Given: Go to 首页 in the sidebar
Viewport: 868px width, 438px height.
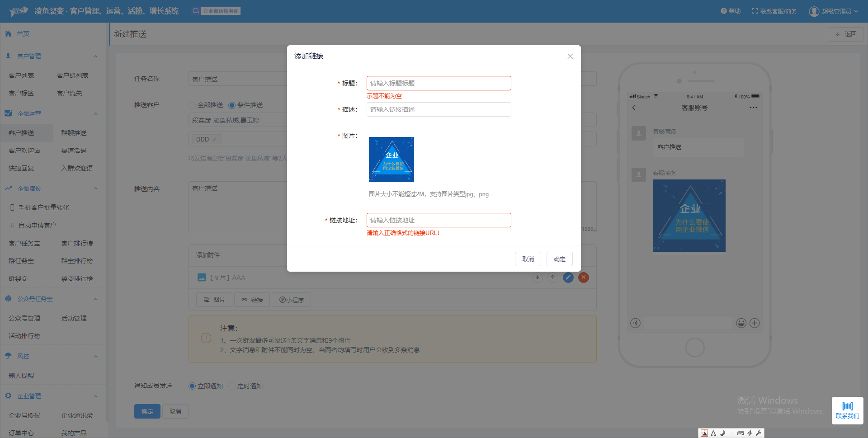Looking at the screenshot, I should click(x=23, y=34).
